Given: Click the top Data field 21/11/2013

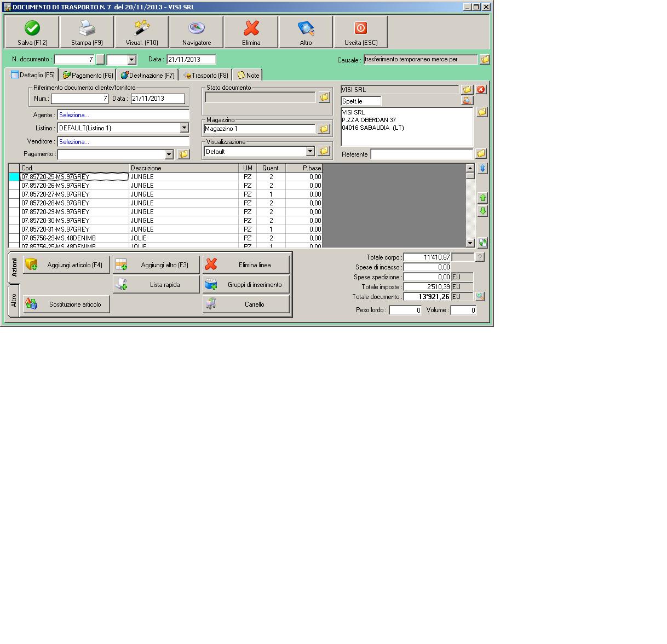Looking at the screenshot, I should 191,59.
